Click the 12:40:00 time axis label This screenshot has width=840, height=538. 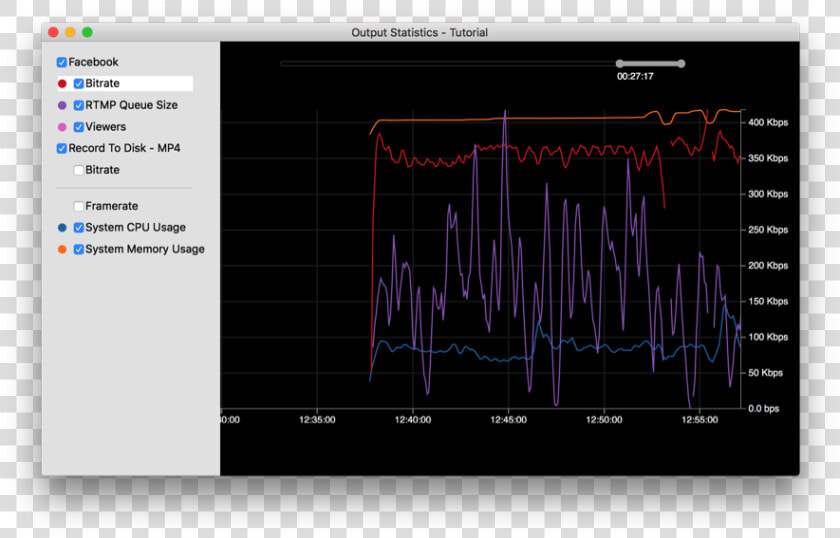tap(412, 420)
